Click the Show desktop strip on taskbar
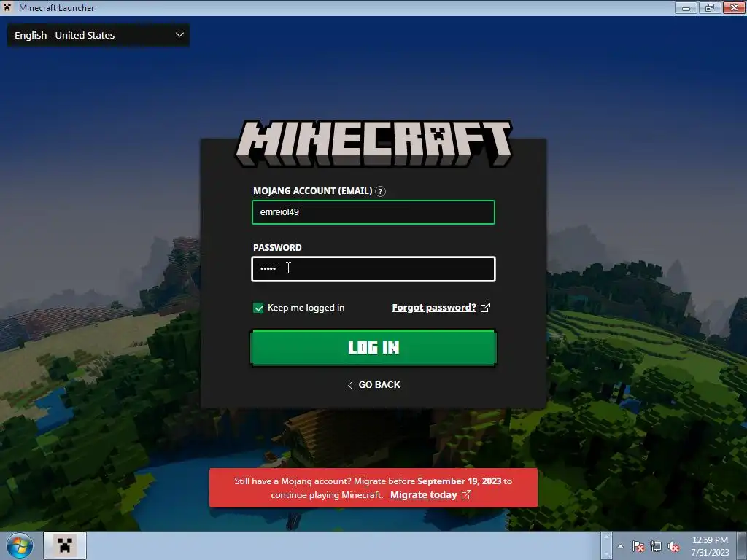This screenshot has height=560, width=747. click(x=741, y=545)
